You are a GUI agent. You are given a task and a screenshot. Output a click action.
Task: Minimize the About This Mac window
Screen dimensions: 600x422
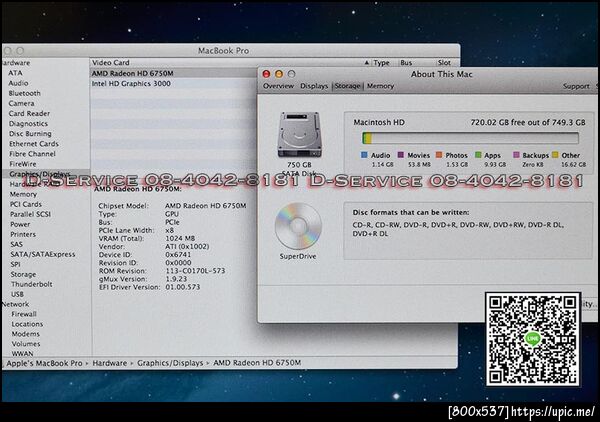click(279, 74)
